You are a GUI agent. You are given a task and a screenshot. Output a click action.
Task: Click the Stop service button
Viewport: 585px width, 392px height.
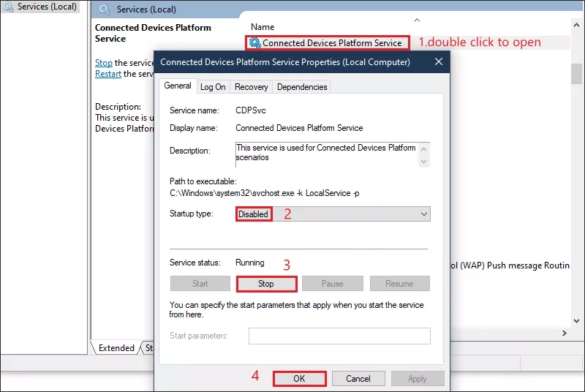click(x=266, y=284)
